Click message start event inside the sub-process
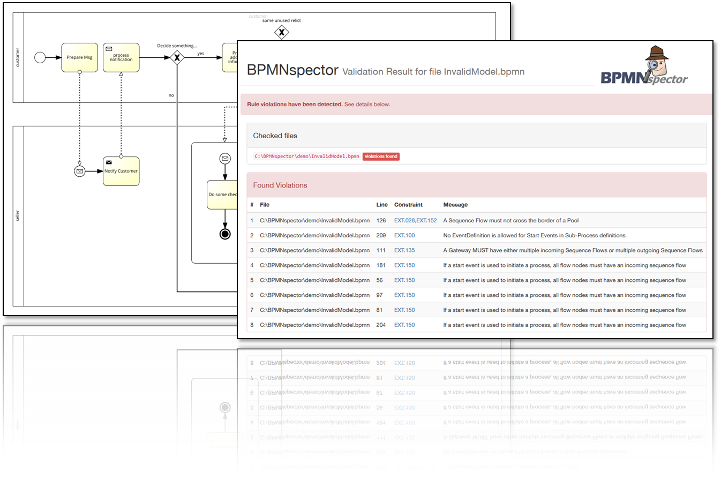This screenshot has height=492, width=721. (x=225, y=158)
